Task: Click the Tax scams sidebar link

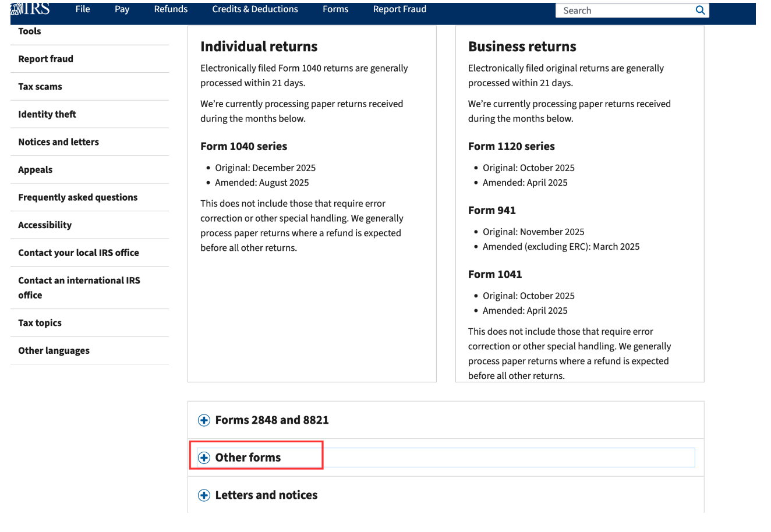Action: click(40, 86)
